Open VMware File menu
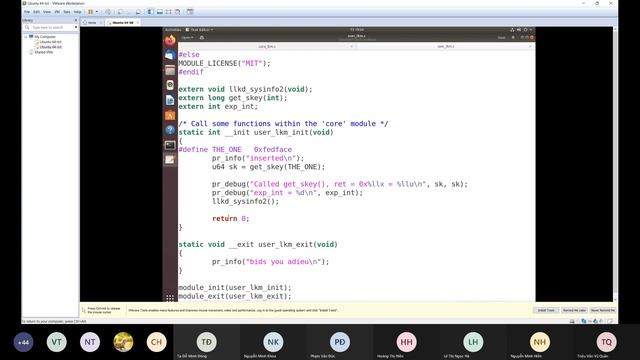This screenshot has height=360, width=640. point(27,12)
